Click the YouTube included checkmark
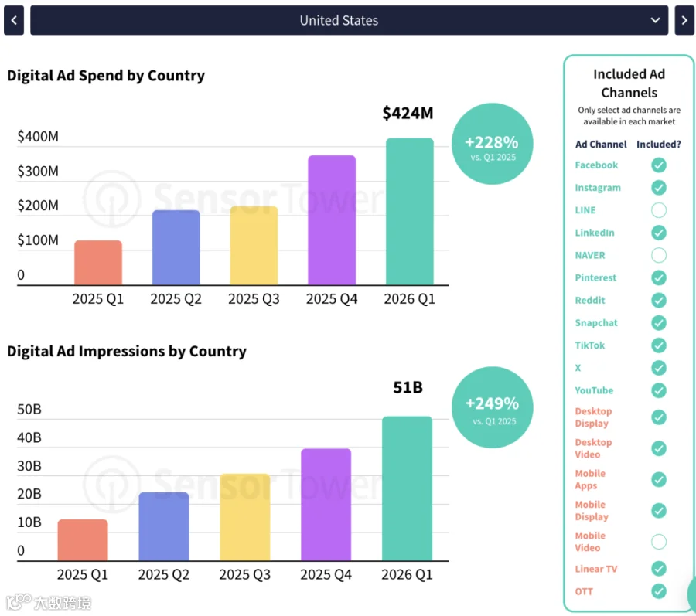Viewport: 696px width, 616px height. (x=659, y=391)
